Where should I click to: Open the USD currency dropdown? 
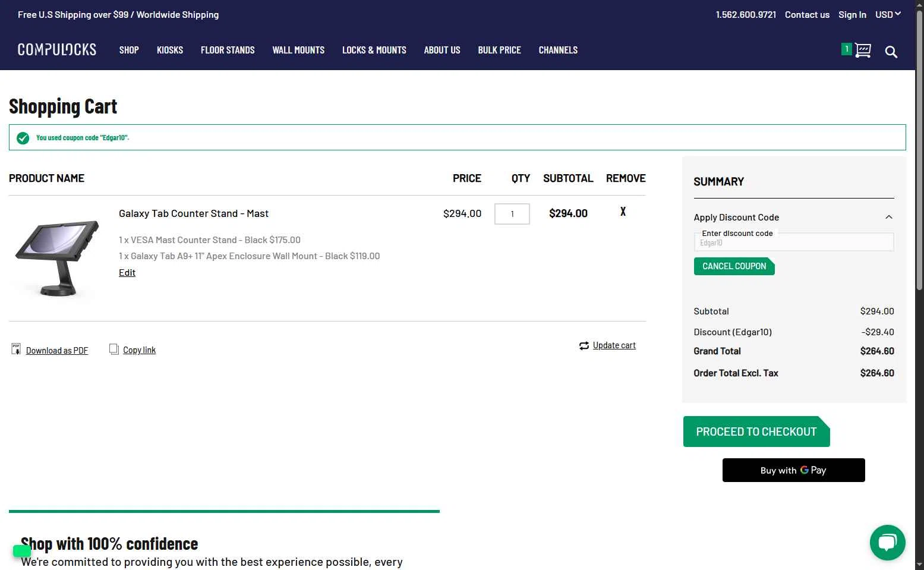[888, 14]
